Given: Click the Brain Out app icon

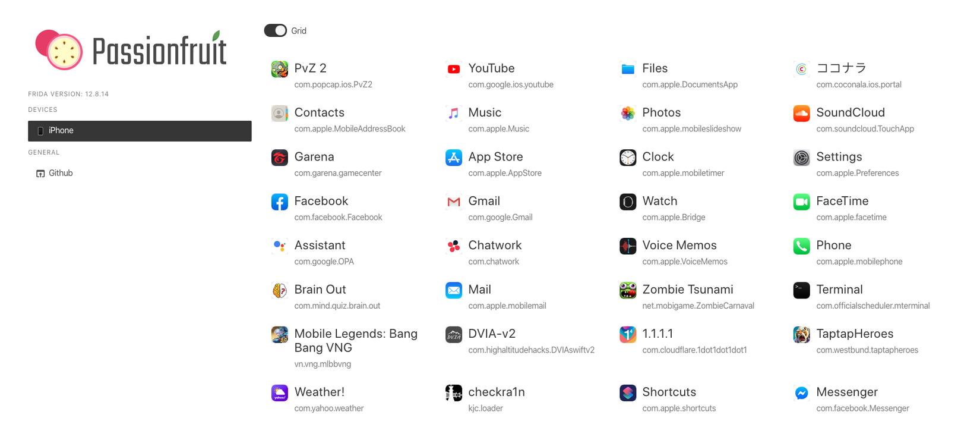Looking at the screenshot, I should pos(280,291).
